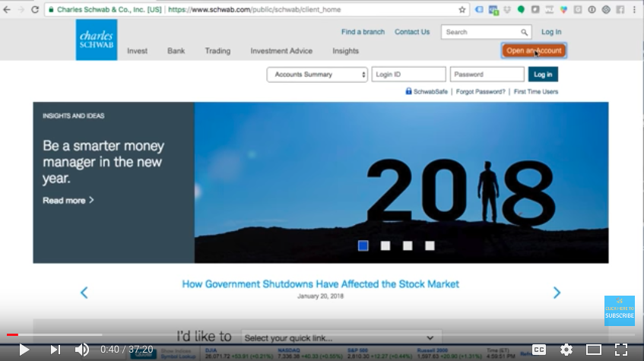Click the first blue extension icon
644x361 pixels.
coord(479,9)
